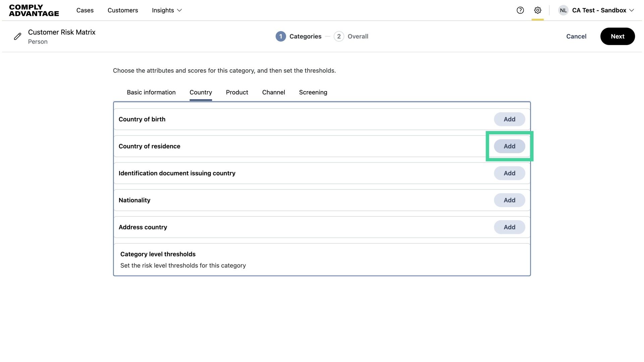Add Identification document issuing country attribute

click(509, 173)
